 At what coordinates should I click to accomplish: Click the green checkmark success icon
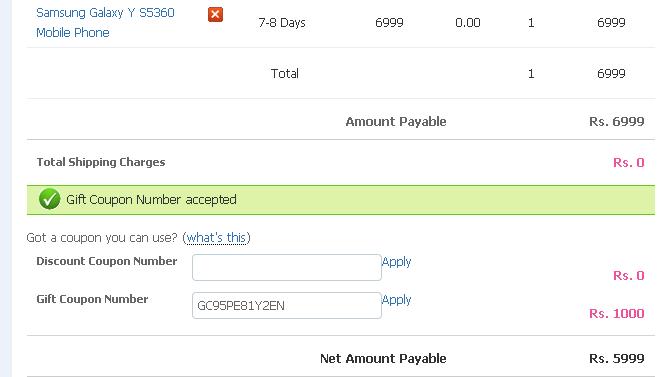(49, 199)
